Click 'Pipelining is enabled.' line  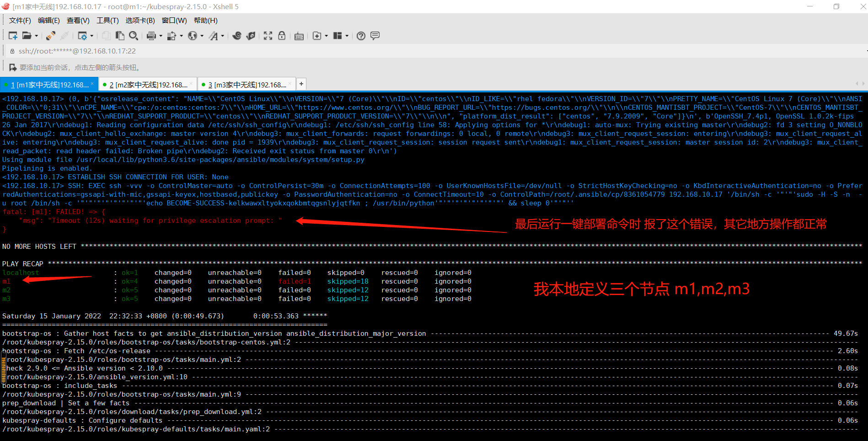(x=47, y=168)
